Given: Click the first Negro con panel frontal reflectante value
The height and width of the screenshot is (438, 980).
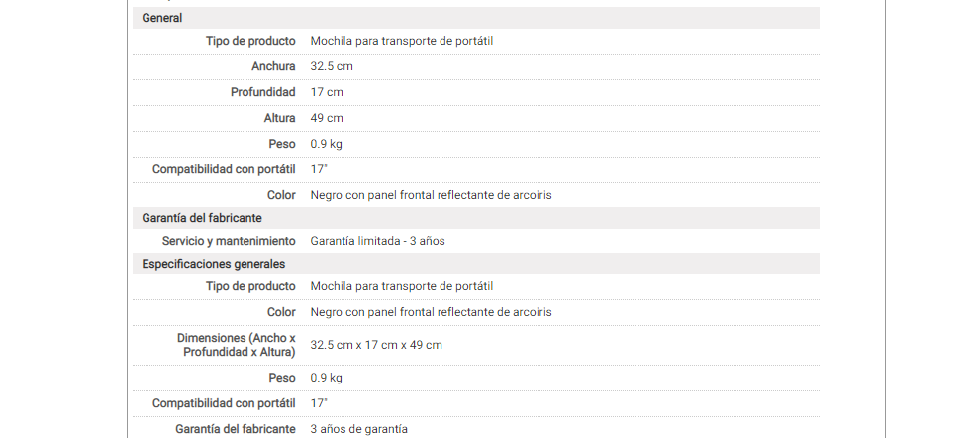Looking at the screenshot, I should pos(431,195).
